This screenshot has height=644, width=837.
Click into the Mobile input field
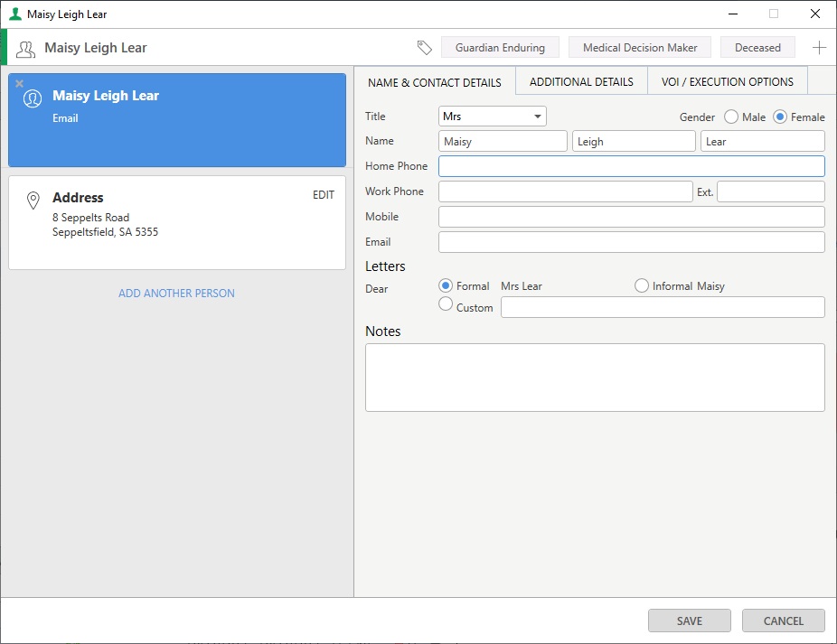coord(632,217)
